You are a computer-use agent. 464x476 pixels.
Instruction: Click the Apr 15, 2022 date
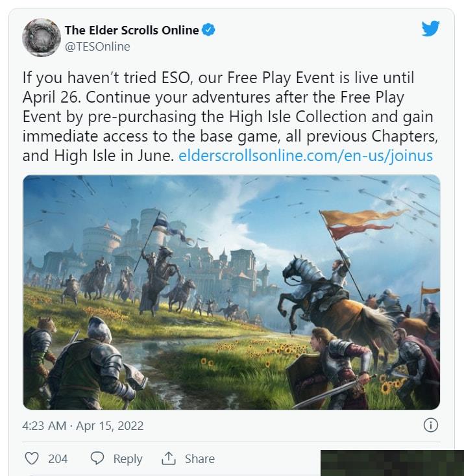point(110,425)
